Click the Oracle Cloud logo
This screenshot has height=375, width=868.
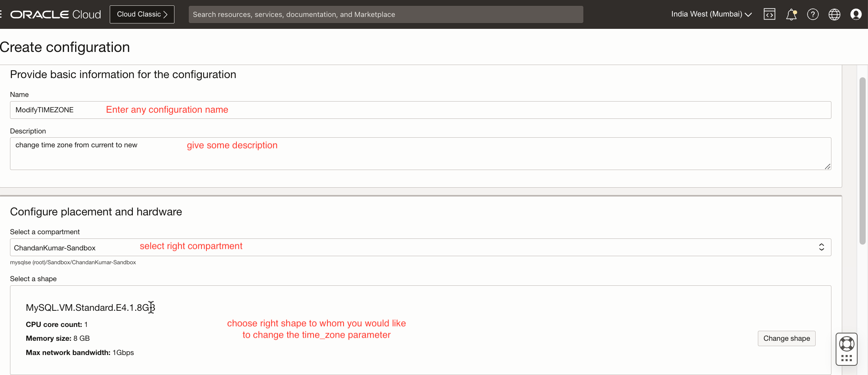(56, 14)
